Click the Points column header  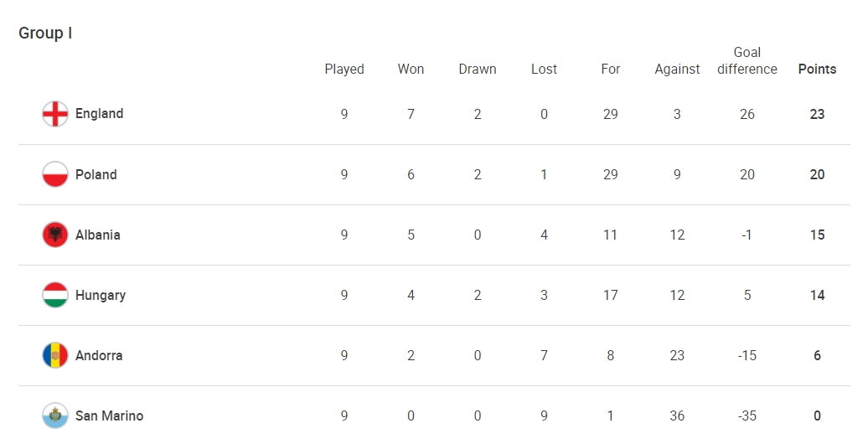tap(817, 70)
